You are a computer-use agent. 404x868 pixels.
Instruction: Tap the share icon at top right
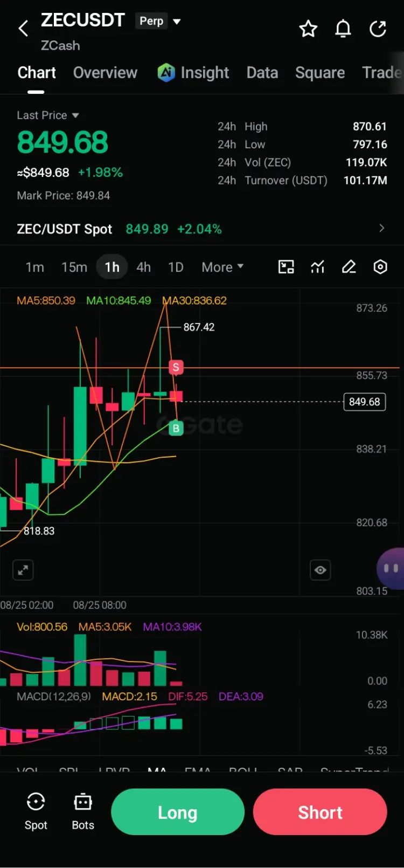pyautogui.click(x=378, y=29)
